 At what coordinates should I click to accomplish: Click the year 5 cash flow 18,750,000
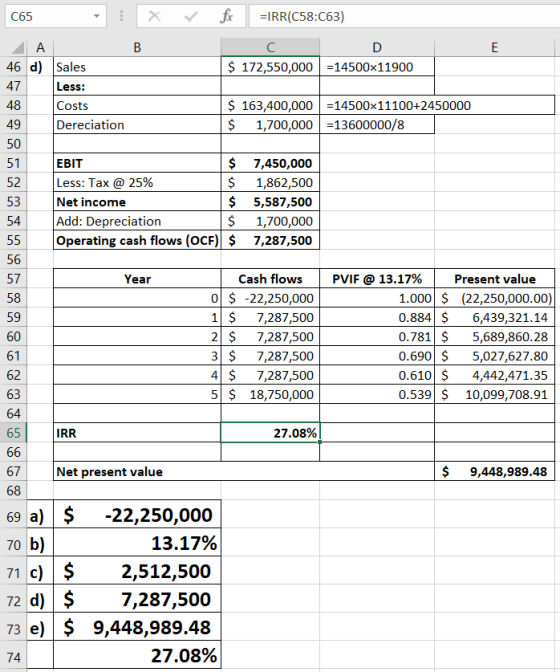click(x=270, y=395)
